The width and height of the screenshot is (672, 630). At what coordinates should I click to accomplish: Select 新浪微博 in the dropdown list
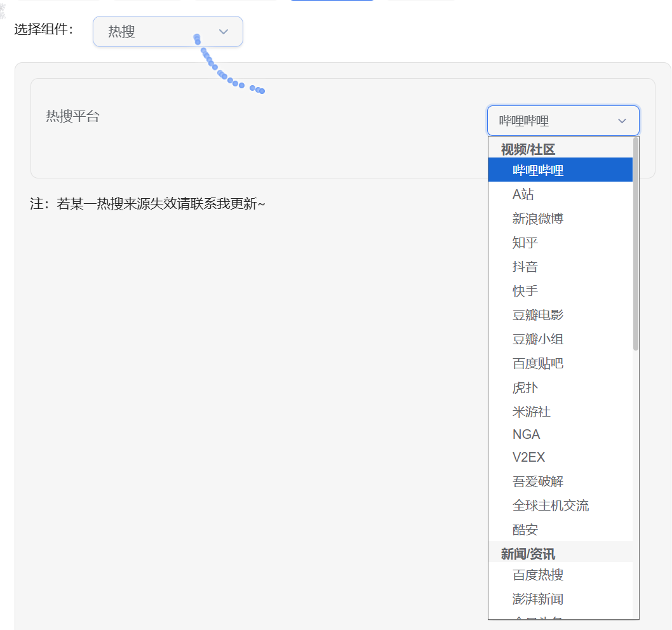pyautogui.click(x=560, y=218)
